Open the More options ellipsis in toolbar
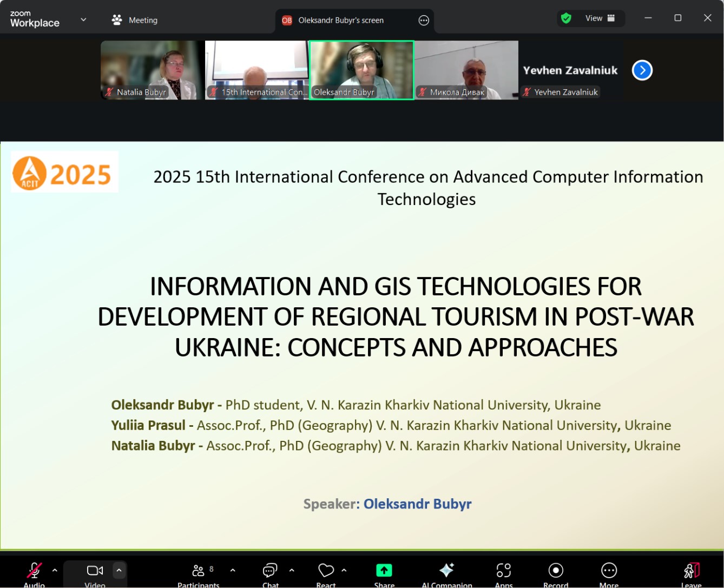 click(x=609, y=573)
